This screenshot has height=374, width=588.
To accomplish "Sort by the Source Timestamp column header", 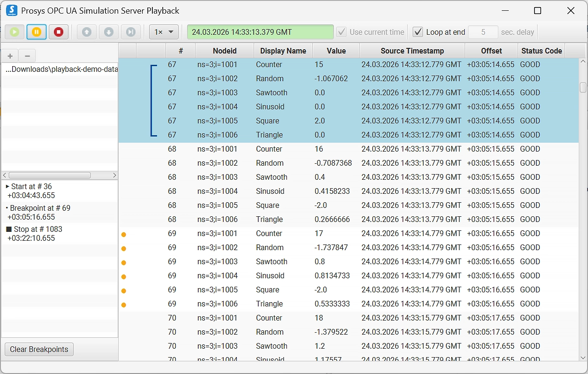I will click(x=412, y=51).
